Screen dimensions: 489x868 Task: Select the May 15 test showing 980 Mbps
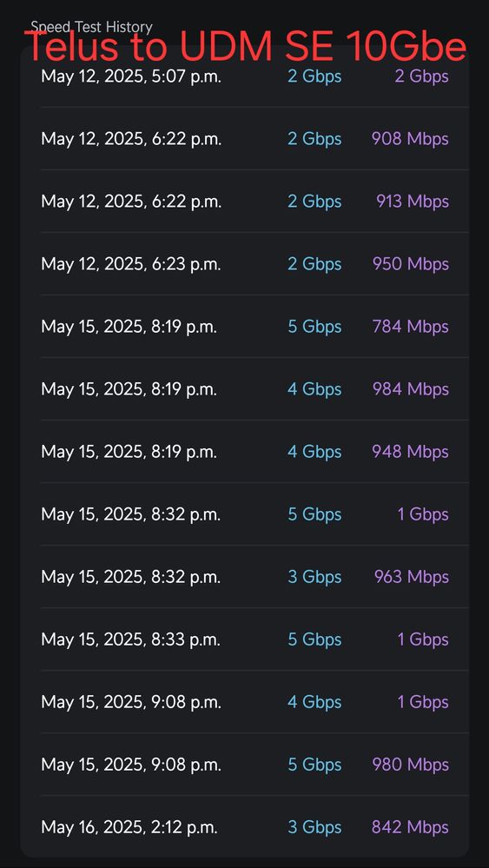245,764
